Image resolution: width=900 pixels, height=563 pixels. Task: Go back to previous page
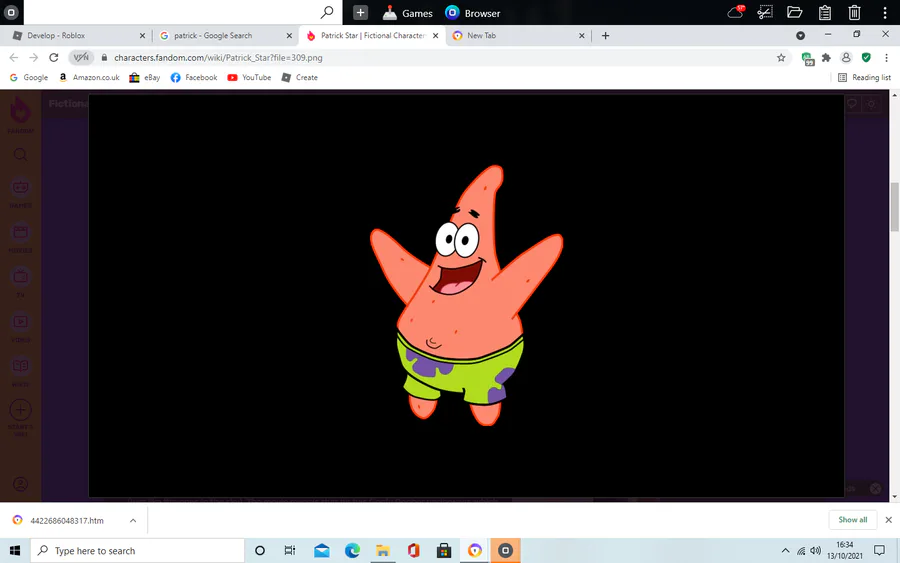(14, 57)
